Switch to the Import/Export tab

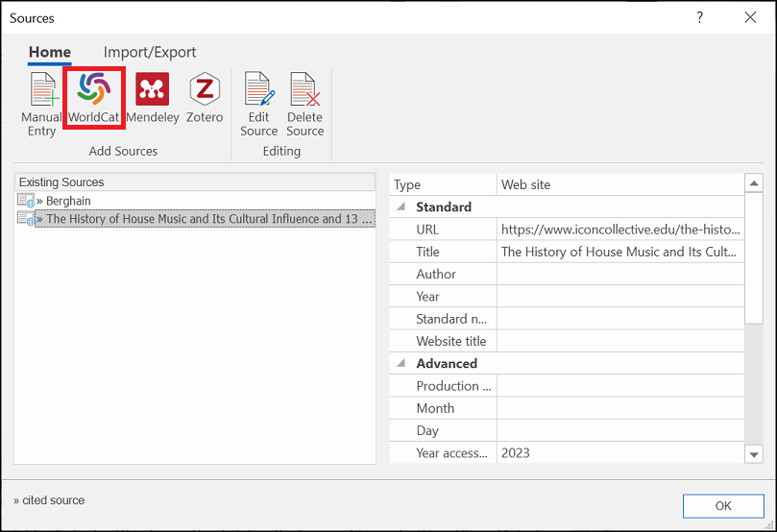click(150, 53)
